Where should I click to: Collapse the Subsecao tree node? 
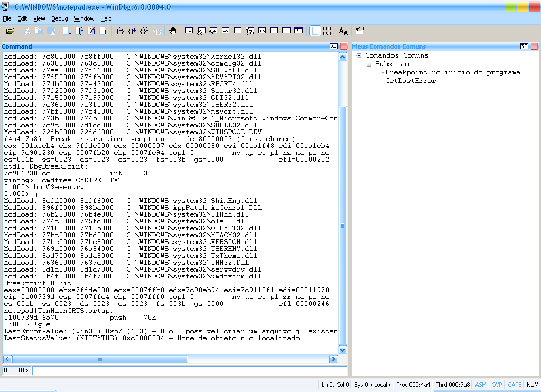click(369, 64)
